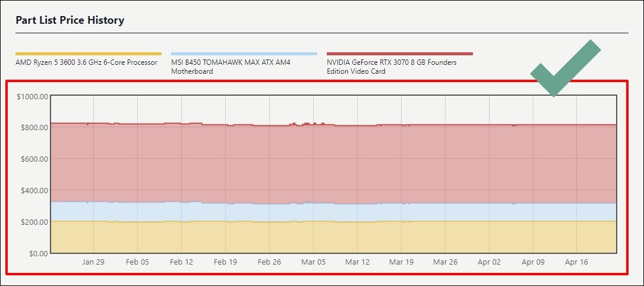Click the $400.00 y-axis label
The image size is (644, 286).
(x=34, y=190)
